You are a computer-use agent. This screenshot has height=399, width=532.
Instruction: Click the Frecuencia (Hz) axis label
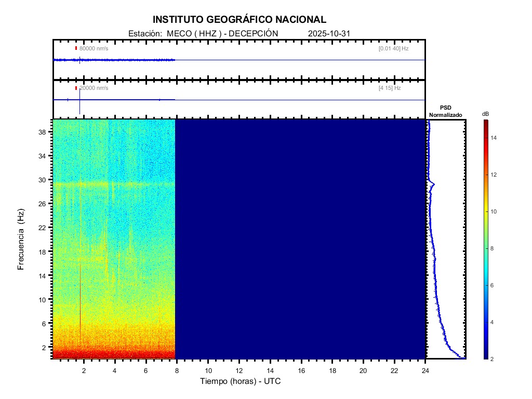point(21,240)
